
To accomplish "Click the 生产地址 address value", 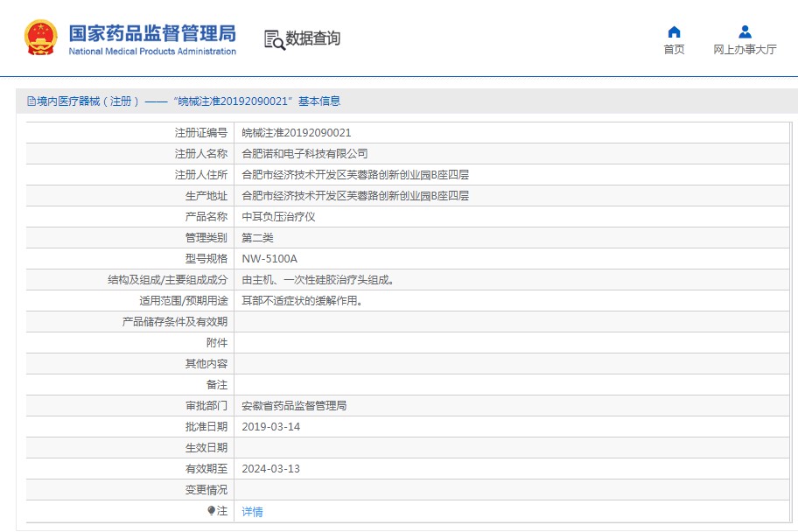I will [355, 195].
